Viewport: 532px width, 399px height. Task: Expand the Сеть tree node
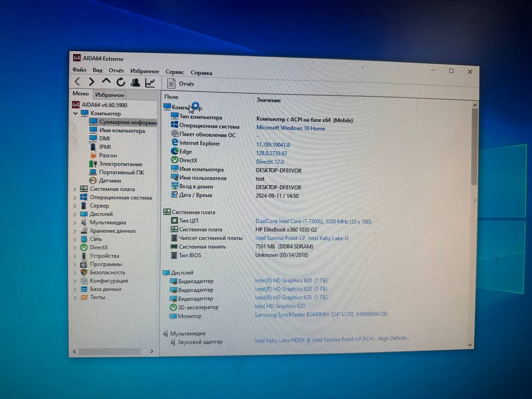click(x=75, y=239)
